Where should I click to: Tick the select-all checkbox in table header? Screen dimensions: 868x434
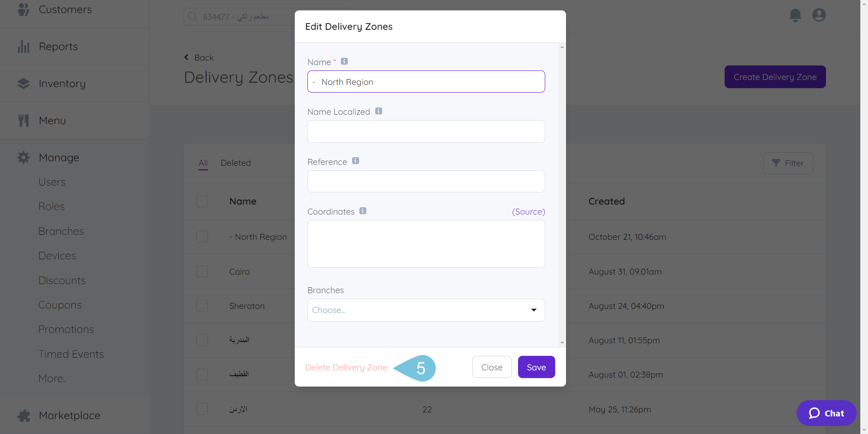coord(202,201)
